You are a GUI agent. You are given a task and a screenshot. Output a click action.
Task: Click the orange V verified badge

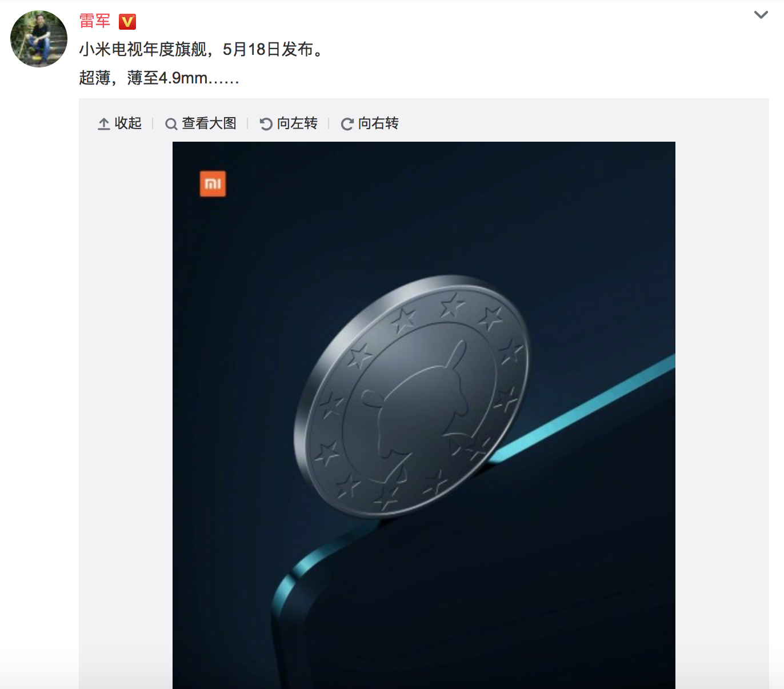(127, 22)
